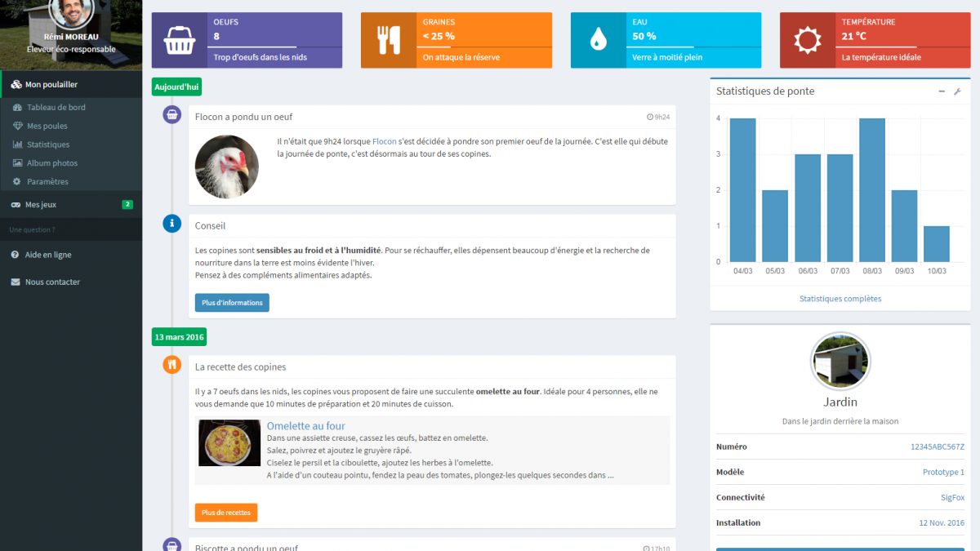980x551 pixels.
Task: Open the omelette recipe photo
Action: coord(229,442)
